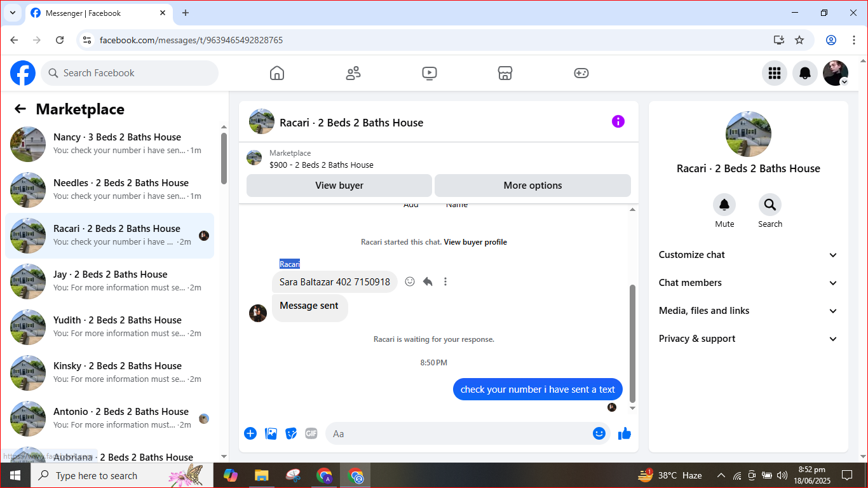868x488 pixels.
Task: Open Nancy 3 Beds 2 Baths House chat
Action: tap(110, 144)
